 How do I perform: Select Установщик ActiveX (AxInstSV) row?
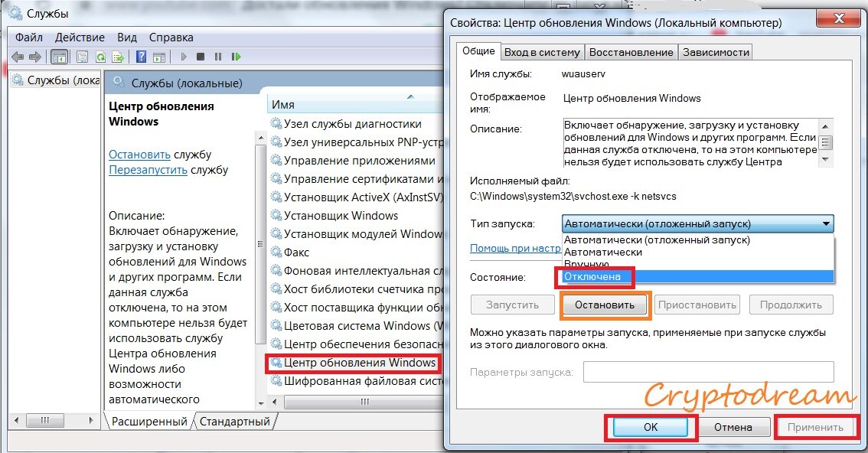pos(355,197)
